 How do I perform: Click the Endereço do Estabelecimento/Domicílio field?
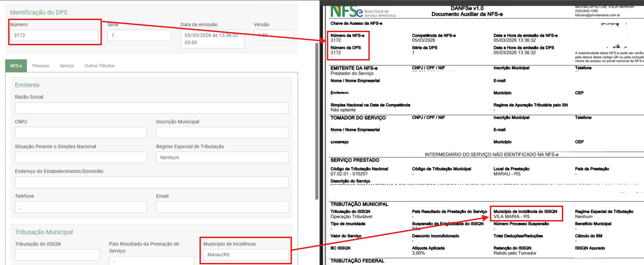tap(151, 182)
